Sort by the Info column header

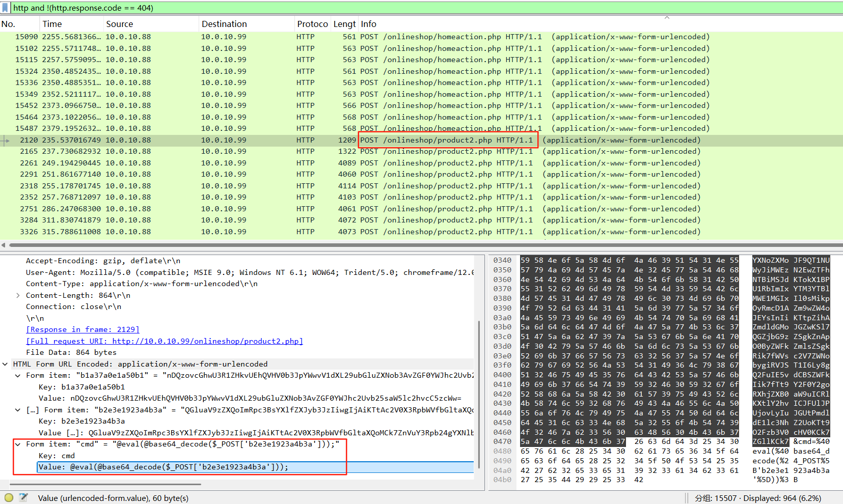coord(600,24)
